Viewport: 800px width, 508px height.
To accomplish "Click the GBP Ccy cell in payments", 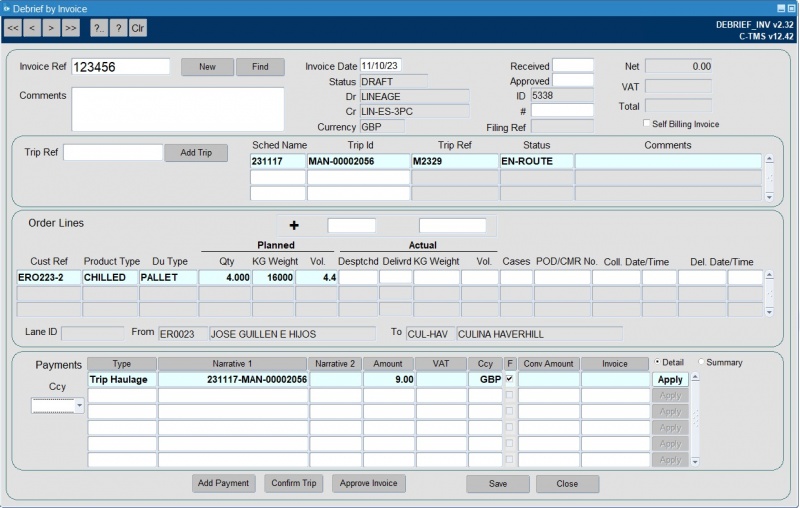I will click(485, 379).
